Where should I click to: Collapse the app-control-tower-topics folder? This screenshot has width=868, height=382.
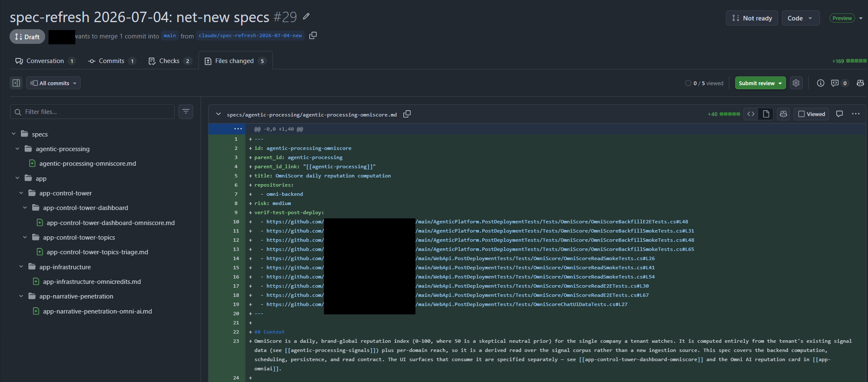pyautogui.click(x=25, y=237)
